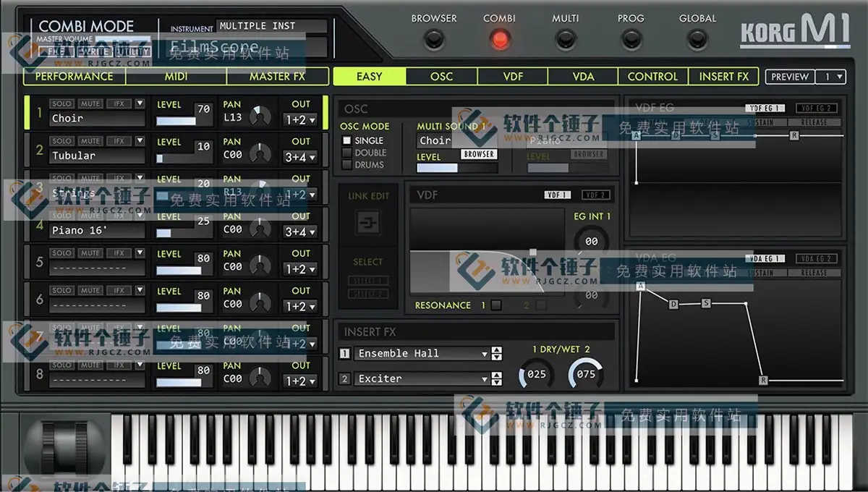This screenshot has width=868, height=492.
Task: Adjust pan knob for timbre 8
Action: tap(259, 378)
